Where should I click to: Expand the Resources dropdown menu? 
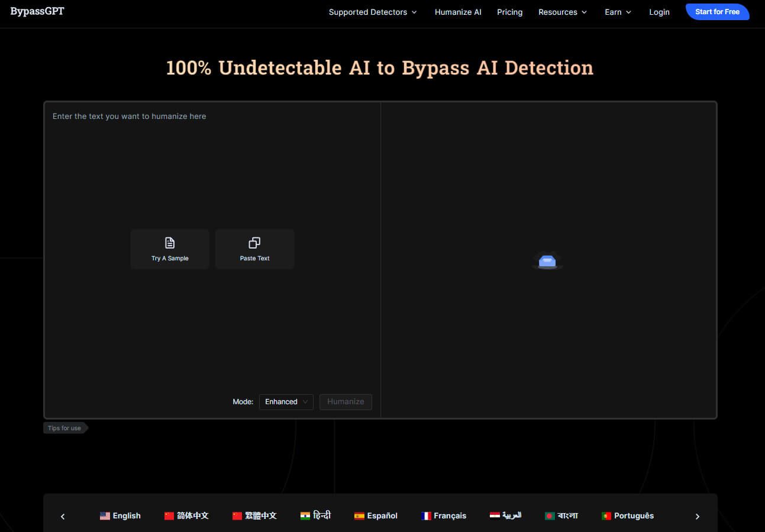[x=563, y=12]
